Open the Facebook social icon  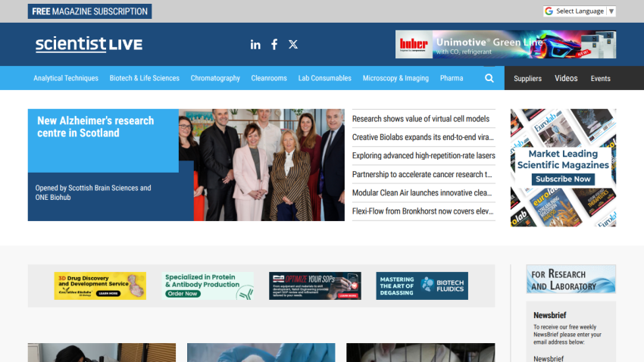[x=274, y=45]
